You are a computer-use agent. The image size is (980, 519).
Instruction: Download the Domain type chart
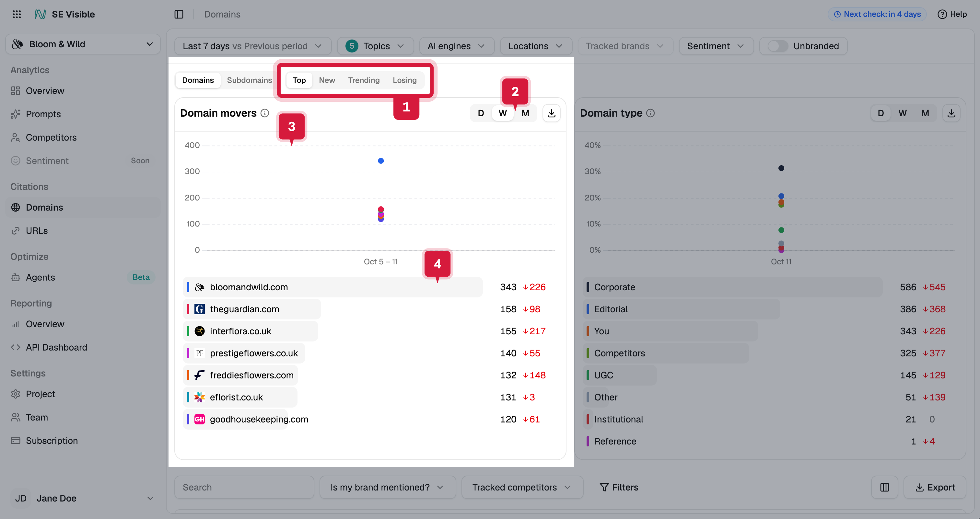point(951,113)
